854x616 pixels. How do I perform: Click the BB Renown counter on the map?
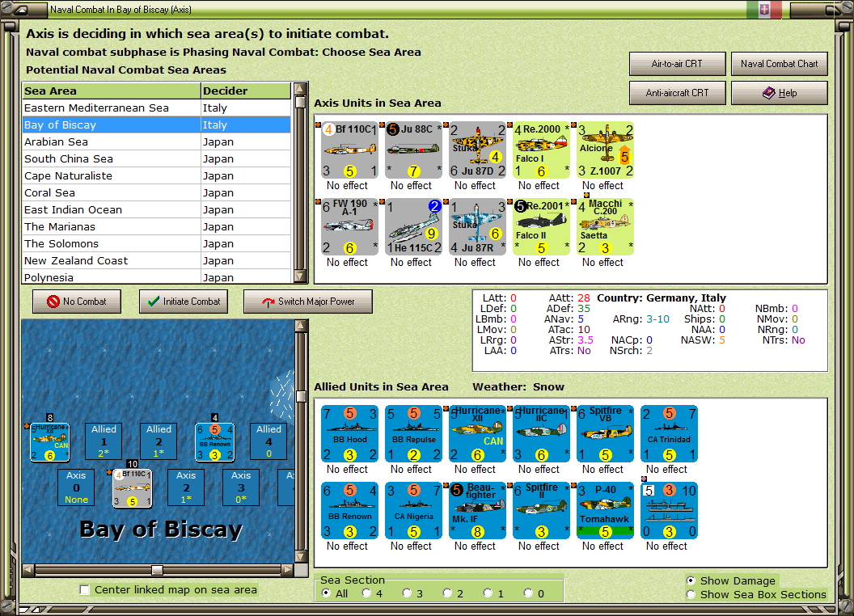pos(214,442)
